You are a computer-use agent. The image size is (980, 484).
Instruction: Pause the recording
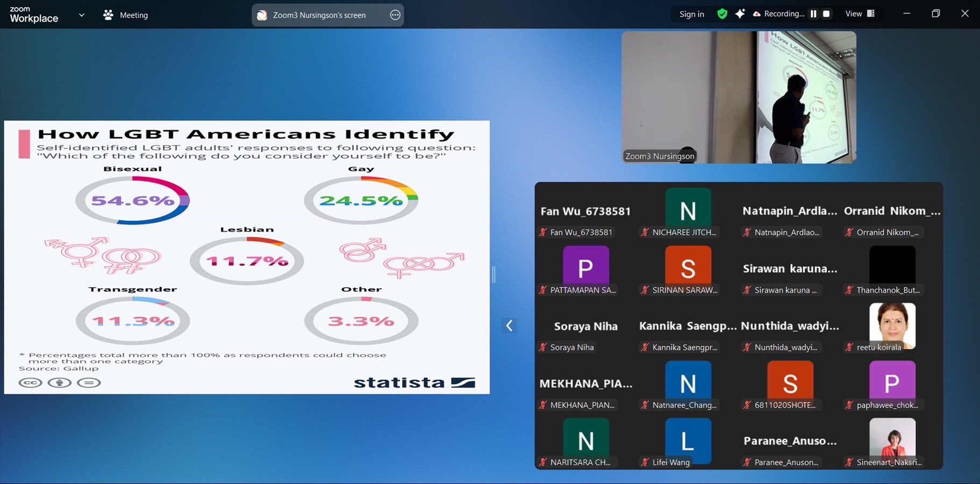coord(813,14)
